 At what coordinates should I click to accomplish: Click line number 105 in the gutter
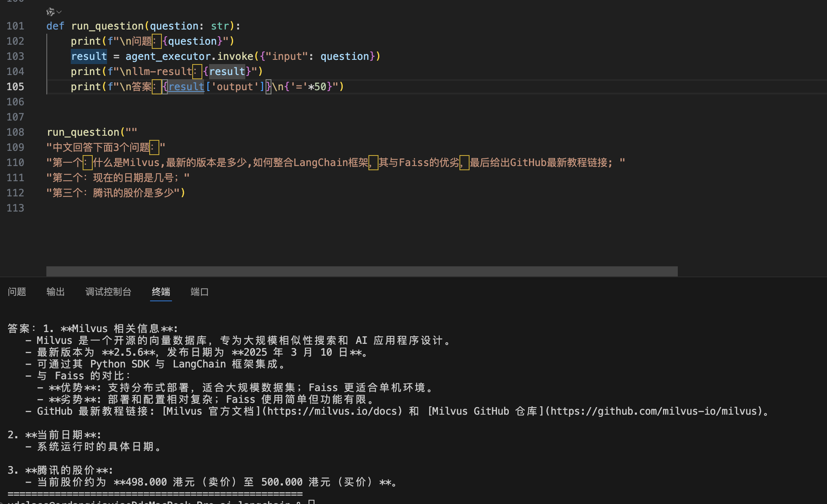(15, 87)
